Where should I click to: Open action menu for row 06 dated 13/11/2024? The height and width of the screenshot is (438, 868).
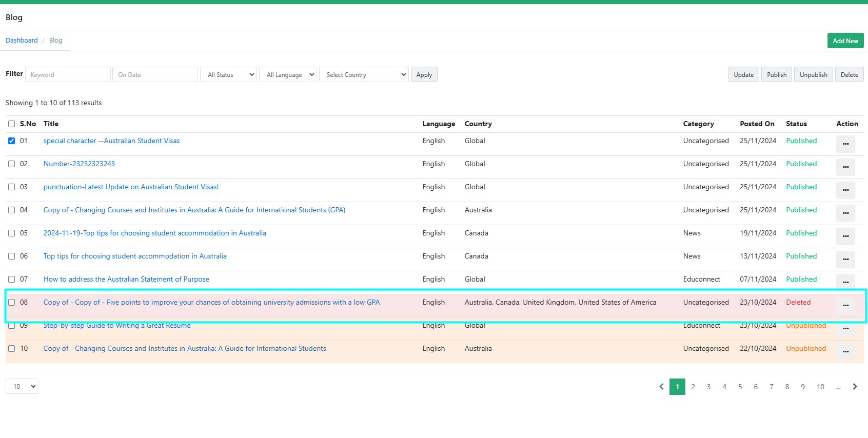845,260
